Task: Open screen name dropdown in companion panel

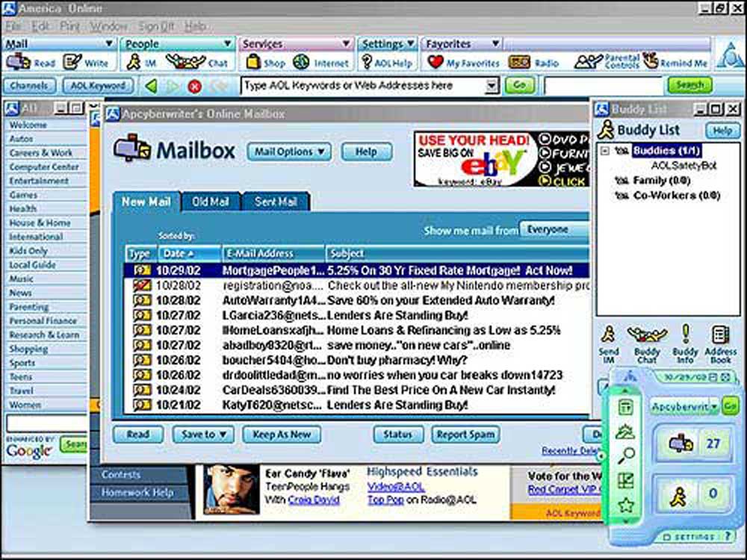Action: coord(713,407)
